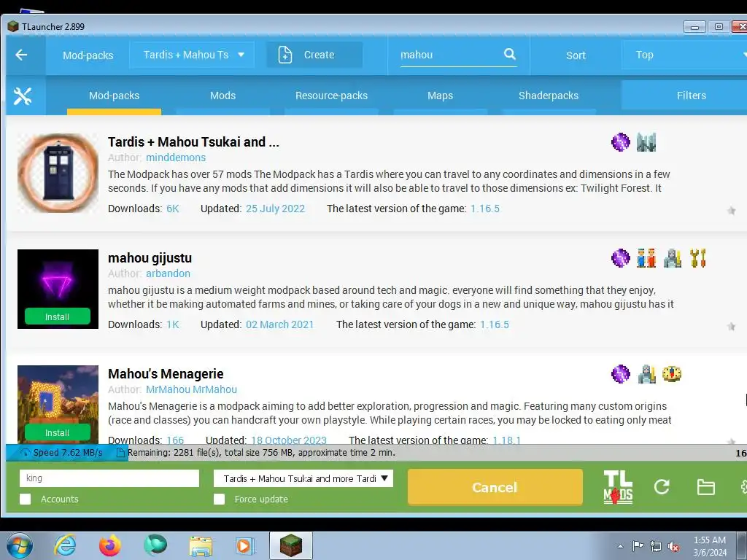Click the Create new file icon
Screen dimensions: 747x560
click(x=285, y=55)
